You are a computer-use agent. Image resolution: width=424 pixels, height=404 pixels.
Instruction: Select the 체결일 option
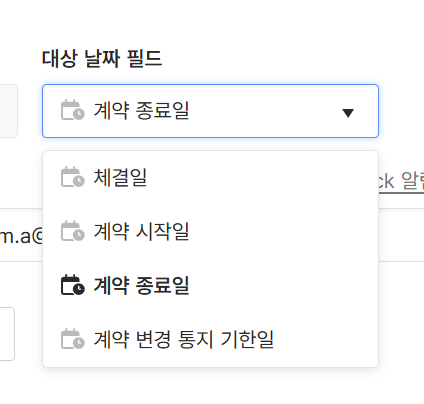210,177
